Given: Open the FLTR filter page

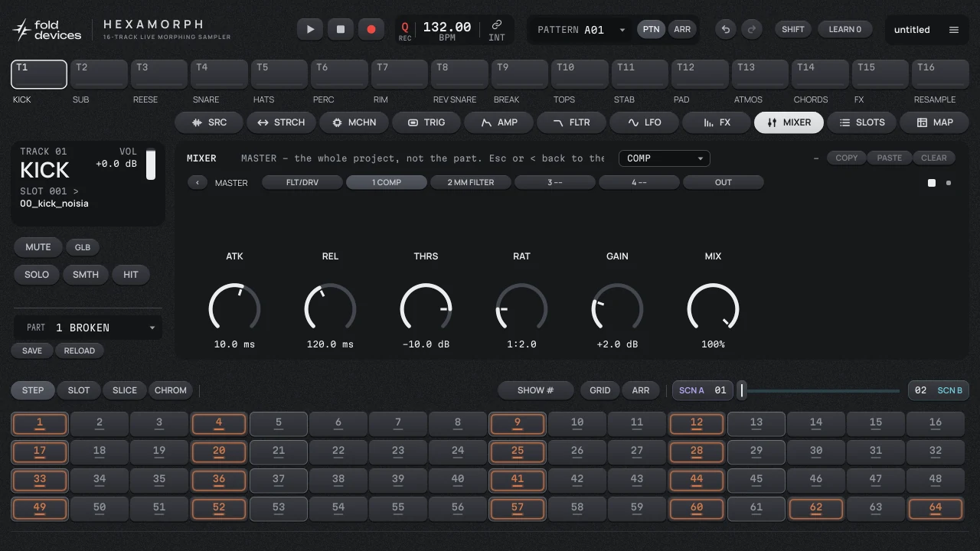Looking at the screenshot, I should [x=570, y=122].
